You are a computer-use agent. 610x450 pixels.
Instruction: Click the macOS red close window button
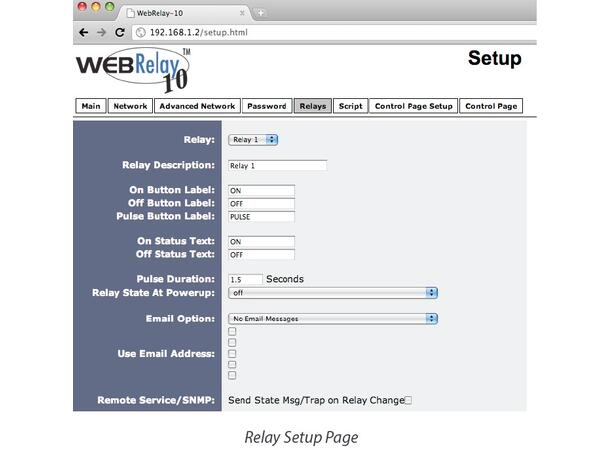pos(82,7)
